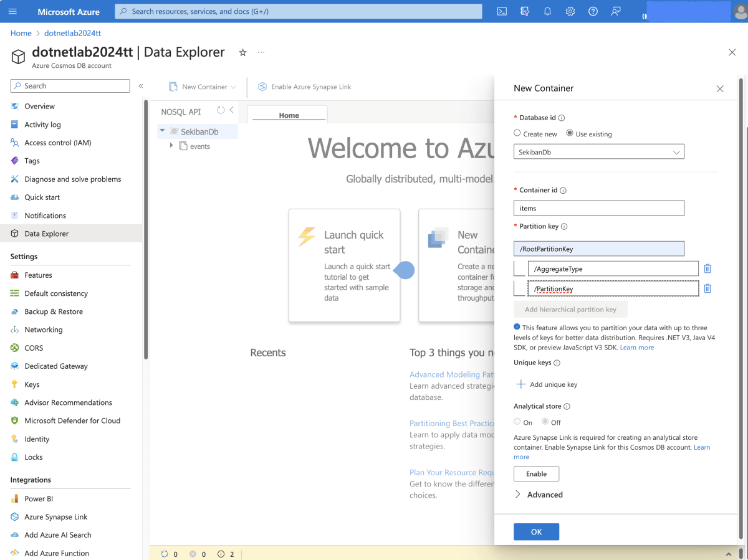Delete the /PartitionKey partition key level
The width and height of the screenshot is (748, 560).
coord(707,288)
